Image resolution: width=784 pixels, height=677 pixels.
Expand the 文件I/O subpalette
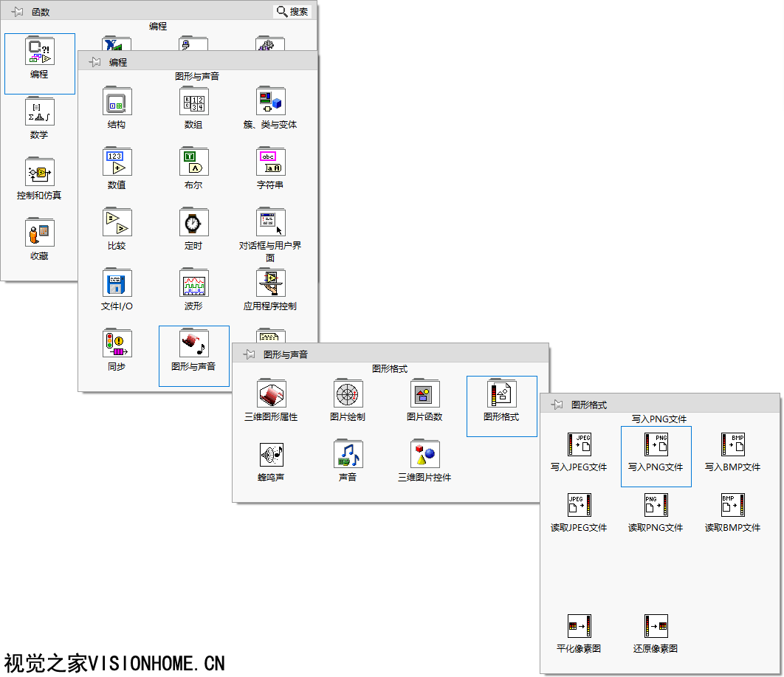[x=117, y=284]
